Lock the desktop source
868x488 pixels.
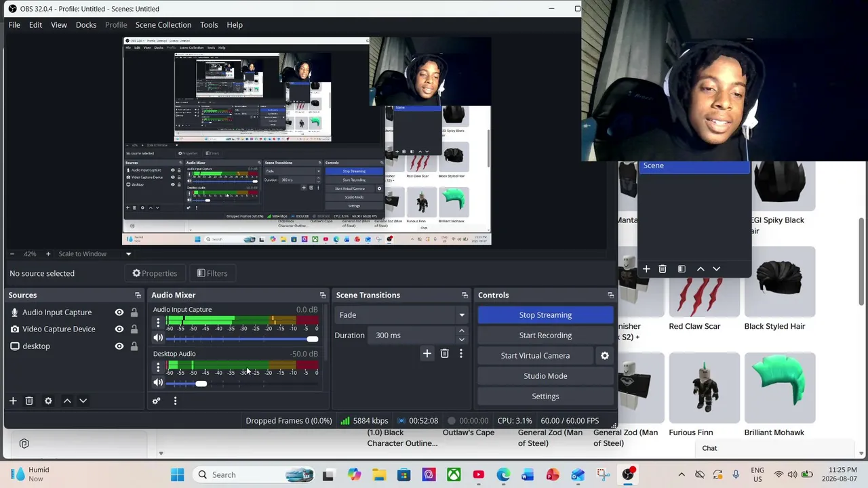tap(134, 346)
